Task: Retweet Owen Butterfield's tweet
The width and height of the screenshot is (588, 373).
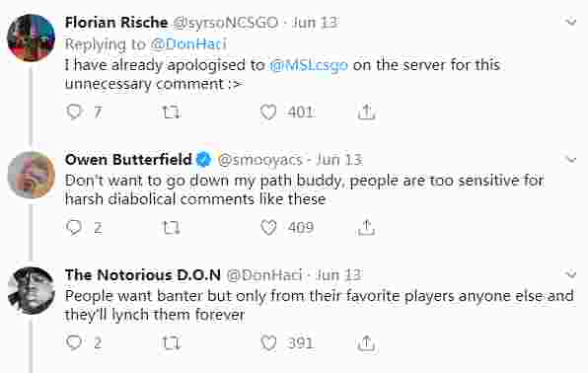Action: point(171,228)
